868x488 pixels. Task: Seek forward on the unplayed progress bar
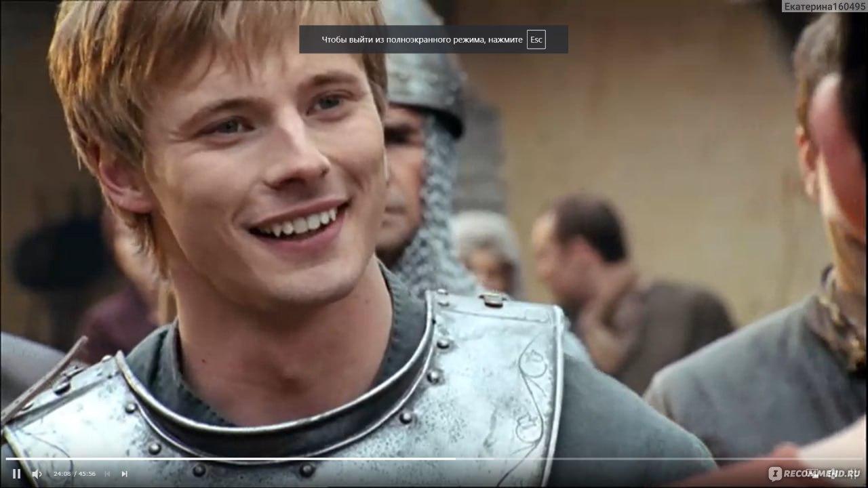pos(644,459)
